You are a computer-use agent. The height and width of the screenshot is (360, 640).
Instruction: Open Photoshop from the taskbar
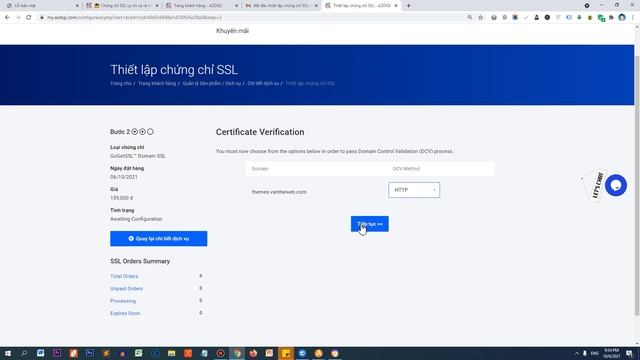click(x=90, y=353)
